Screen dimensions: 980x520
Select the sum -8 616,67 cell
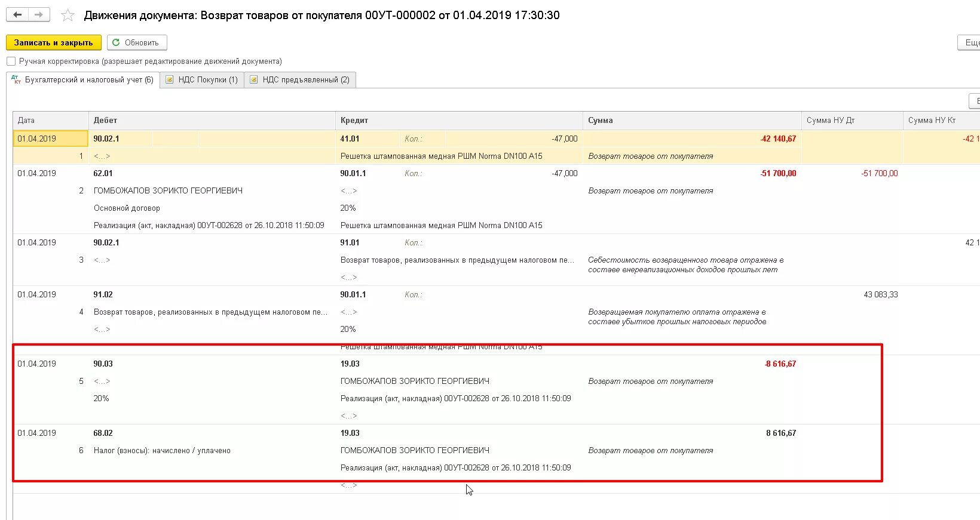point(780,364)
